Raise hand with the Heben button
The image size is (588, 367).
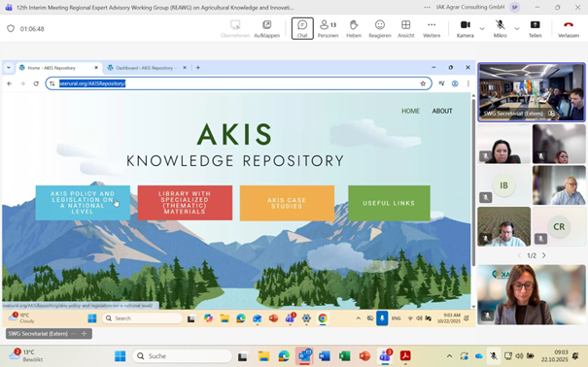click(x=354, y=28)
